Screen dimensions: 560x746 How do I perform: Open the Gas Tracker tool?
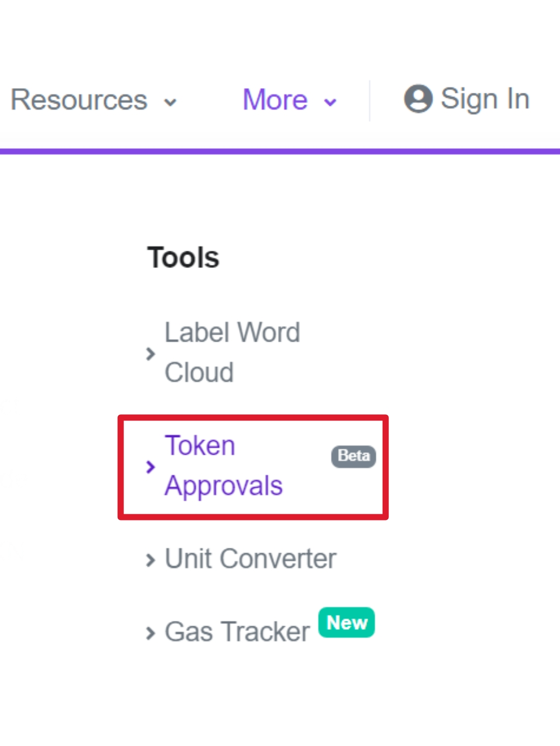coord(237,632)
